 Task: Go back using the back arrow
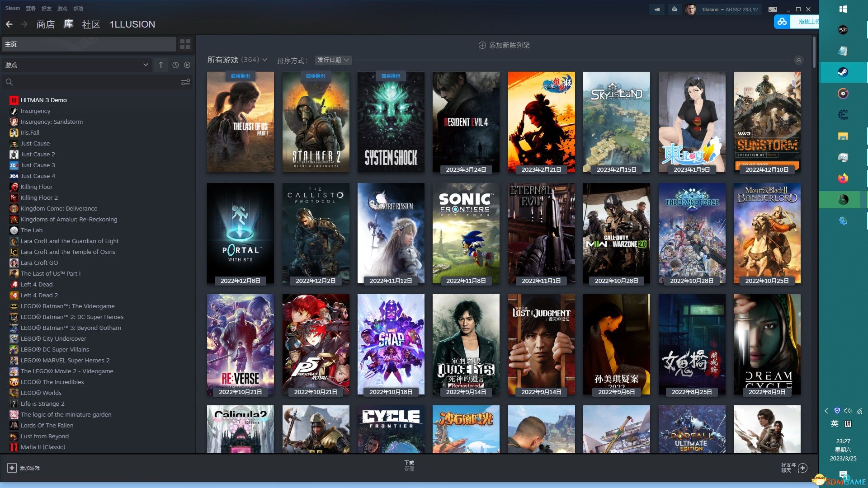9,24
